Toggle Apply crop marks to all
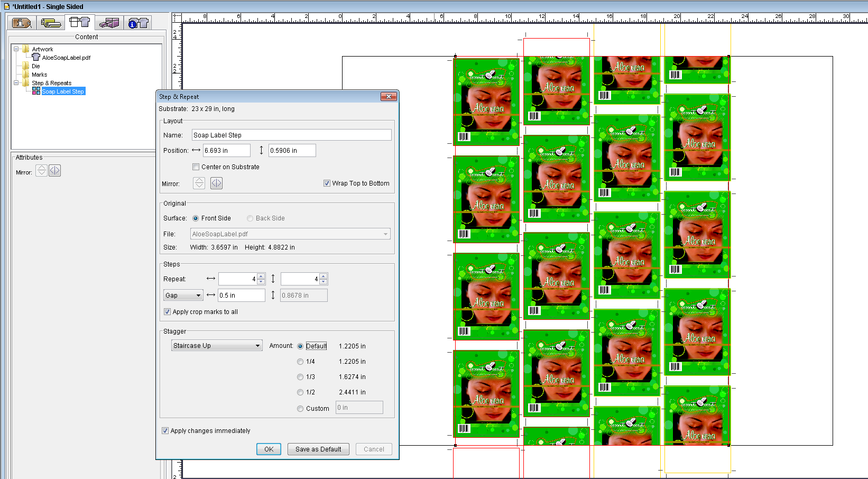The image size is (868, 479). tap(167, 312)
